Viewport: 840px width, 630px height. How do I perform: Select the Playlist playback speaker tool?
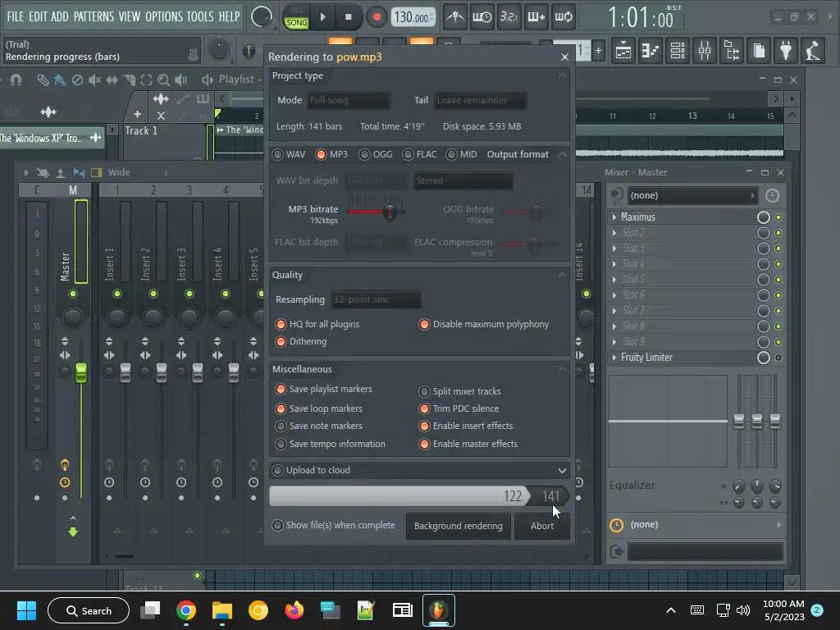point(181,80)
